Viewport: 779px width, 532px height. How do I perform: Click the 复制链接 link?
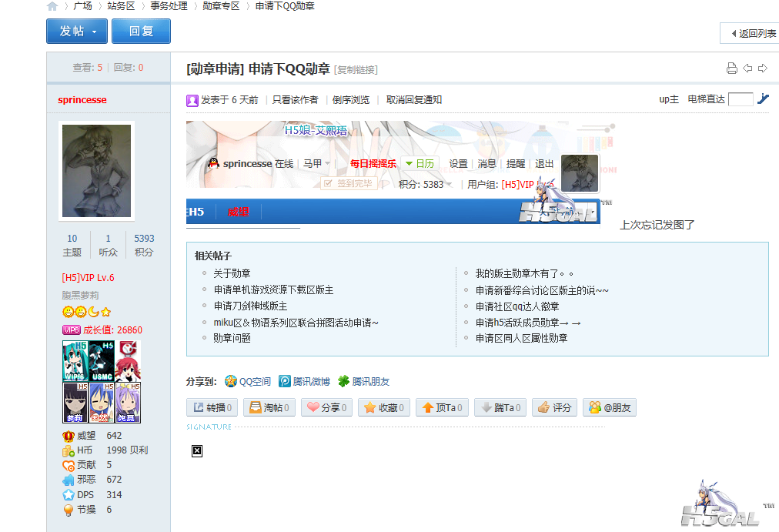356,69
